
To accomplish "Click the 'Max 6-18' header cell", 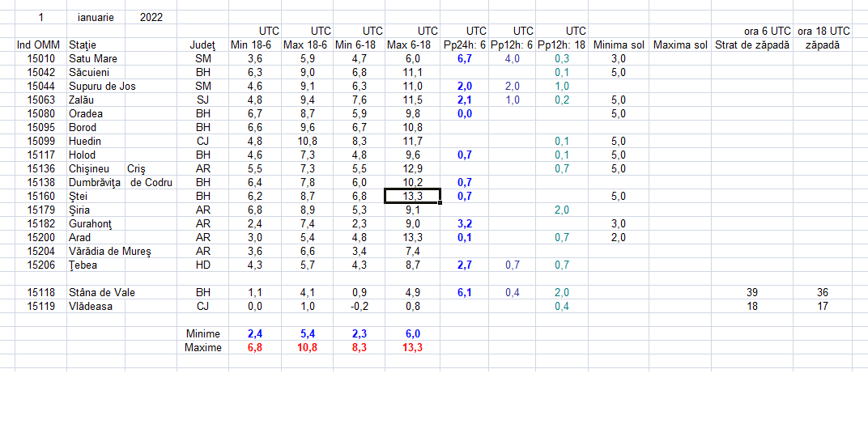I will coord(412,45).
